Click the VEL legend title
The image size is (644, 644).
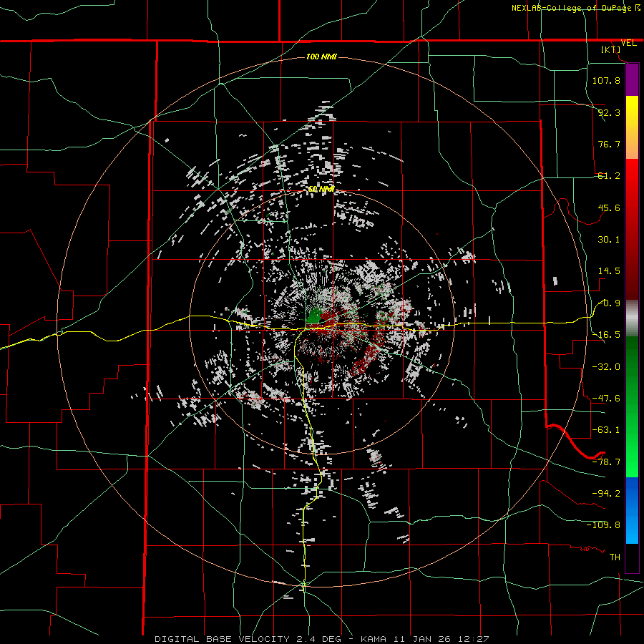point(628,43)
